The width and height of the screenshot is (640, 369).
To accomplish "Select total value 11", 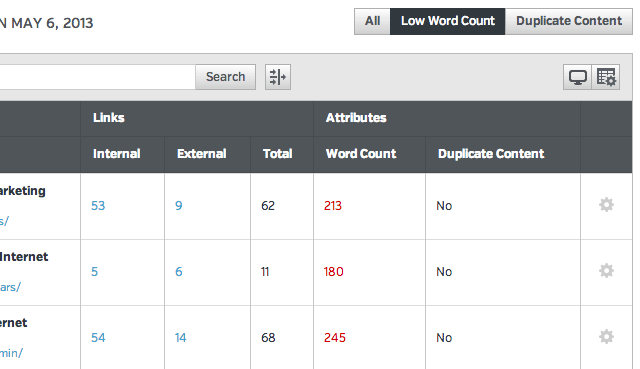I will [x=265, y=272].
